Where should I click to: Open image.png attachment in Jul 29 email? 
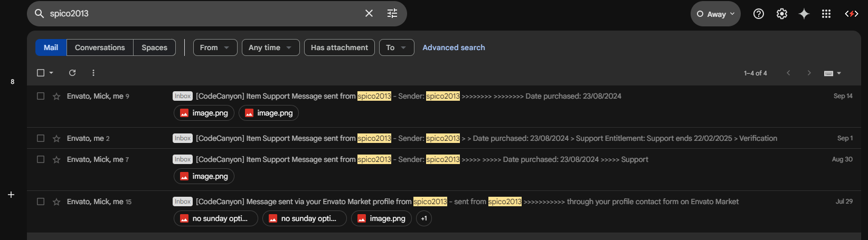381,218
